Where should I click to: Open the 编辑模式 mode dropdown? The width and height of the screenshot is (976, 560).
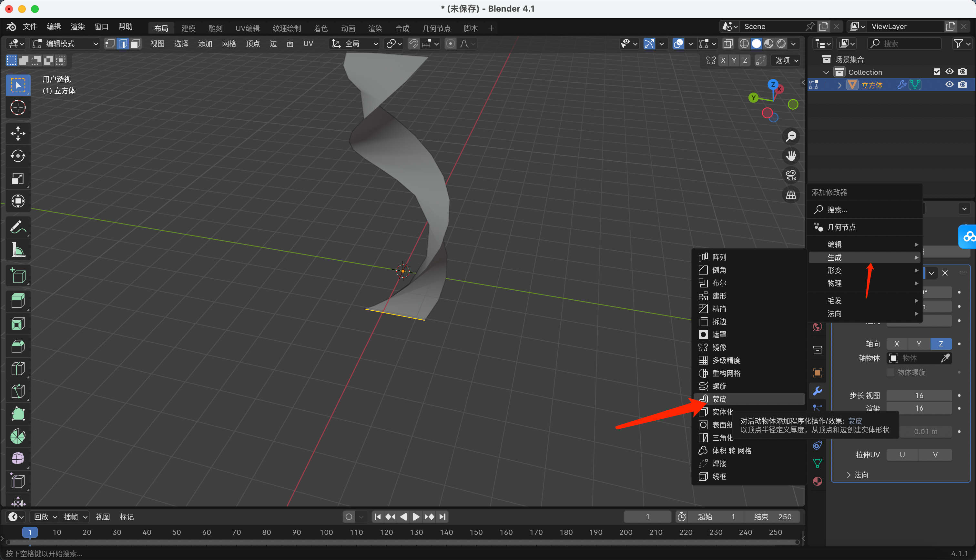coord(66,44)
